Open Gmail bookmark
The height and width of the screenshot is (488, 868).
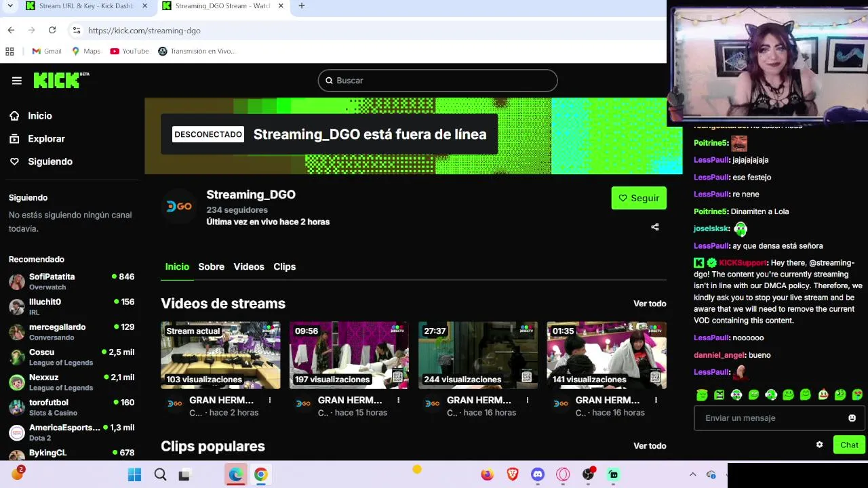tap(47, 52)
